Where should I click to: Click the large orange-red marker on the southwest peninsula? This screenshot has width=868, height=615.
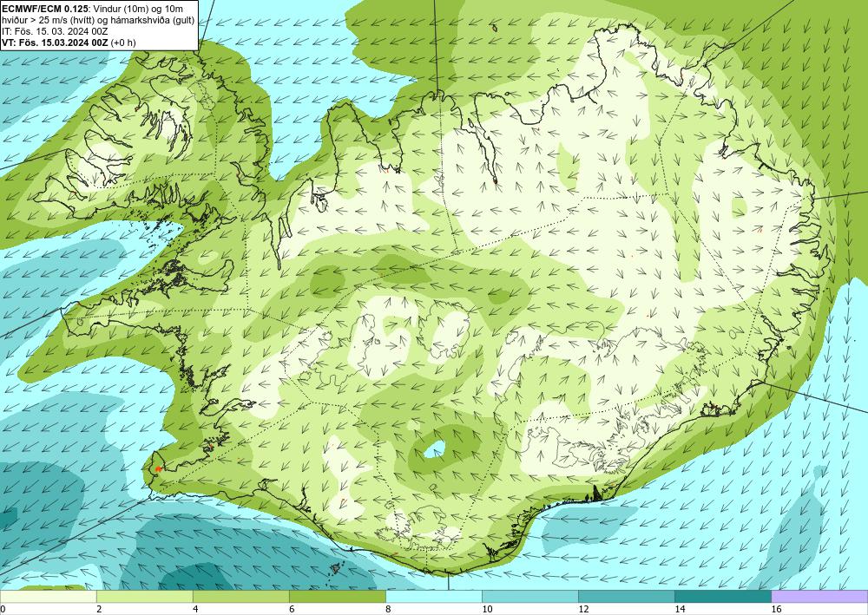(x=158, y=469)
